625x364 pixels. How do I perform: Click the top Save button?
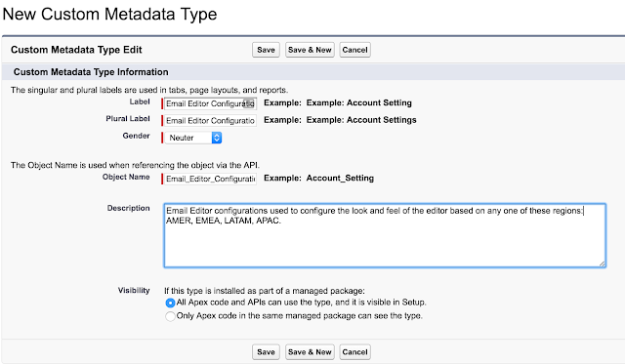[x=266, y=50]
